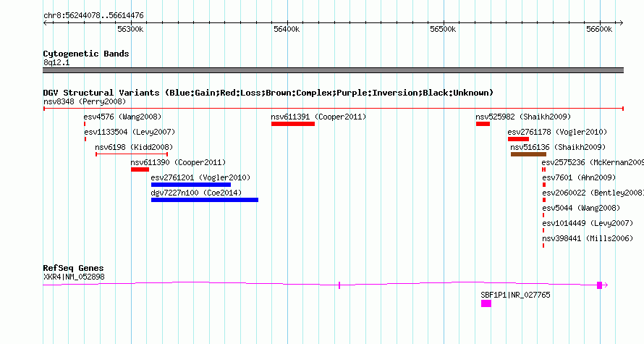Click the red esv2761178 loss bar
644x344 pixels.
click(518, 139)
